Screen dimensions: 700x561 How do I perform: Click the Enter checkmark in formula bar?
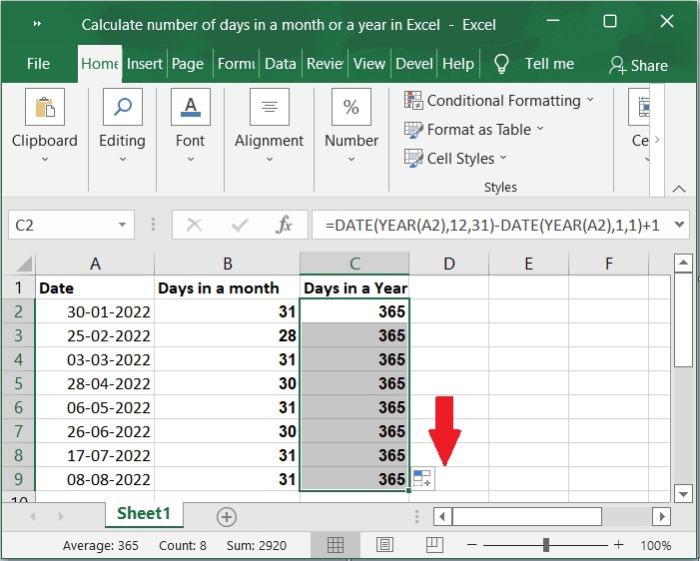tap(240, 224)
